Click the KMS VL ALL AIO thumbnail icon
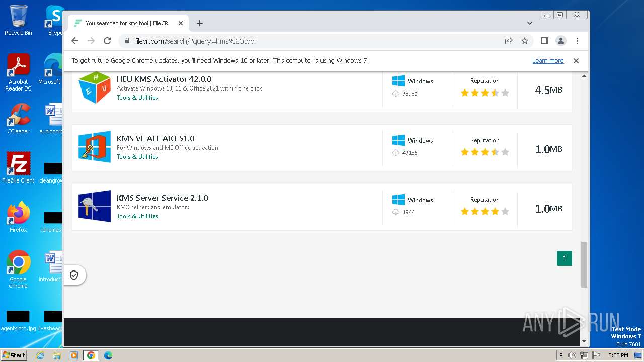 pos(95,147)
